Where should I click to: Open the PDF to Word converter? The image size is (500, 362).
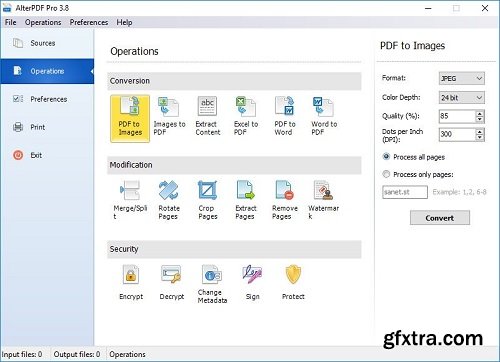(x=285, y=117)
